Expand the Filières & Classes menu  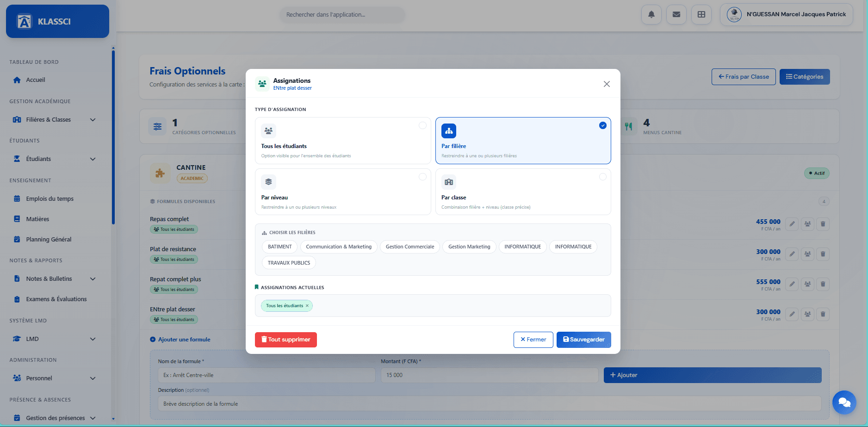tap(55, 119)
